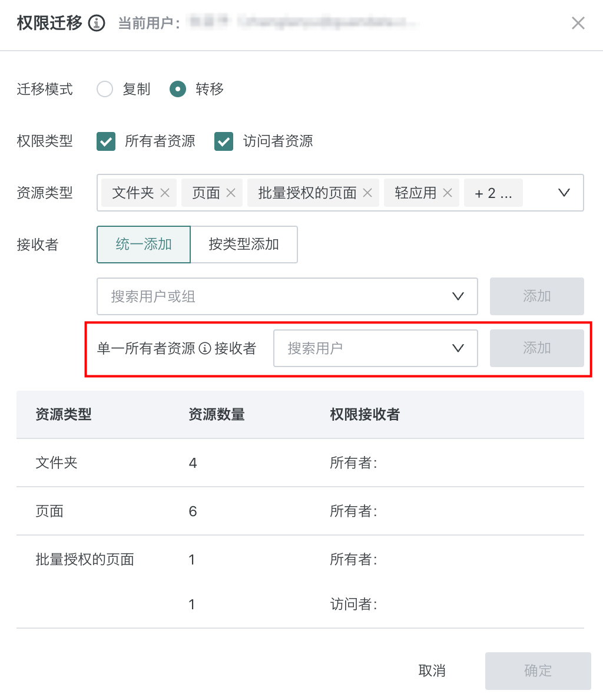The width and height of the screenshot is (603, 700).
Task: Uncheck the 所有者资源 checkbox
Action: pos(106,141)
